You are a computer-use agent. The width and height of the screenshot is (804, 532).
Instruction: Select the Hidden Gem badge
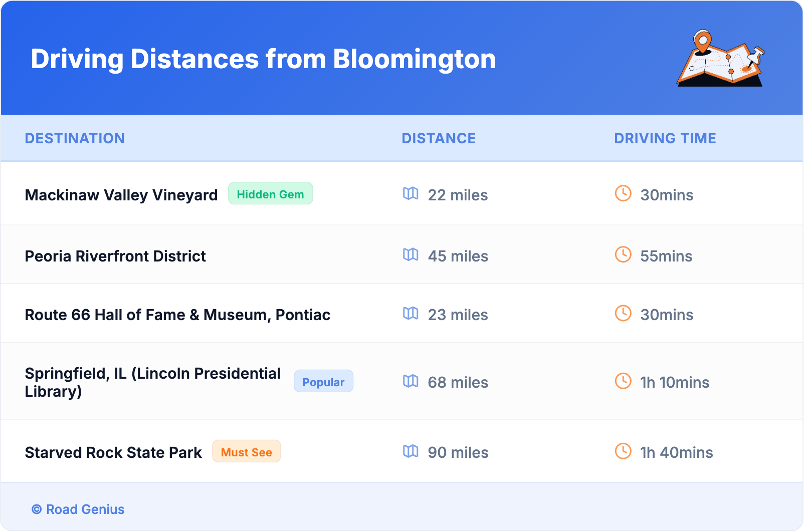pyautogui.click(x=270, y=194)
